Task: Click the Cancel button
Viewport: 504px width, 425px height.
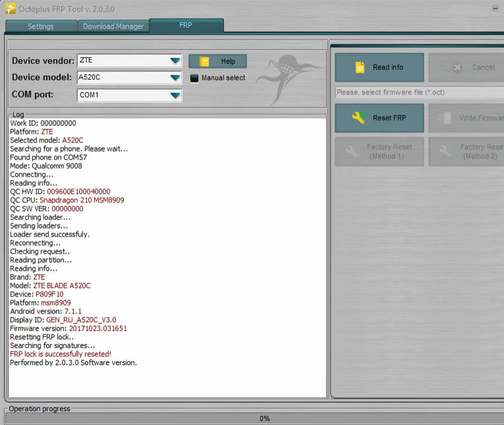Action: 466,67
